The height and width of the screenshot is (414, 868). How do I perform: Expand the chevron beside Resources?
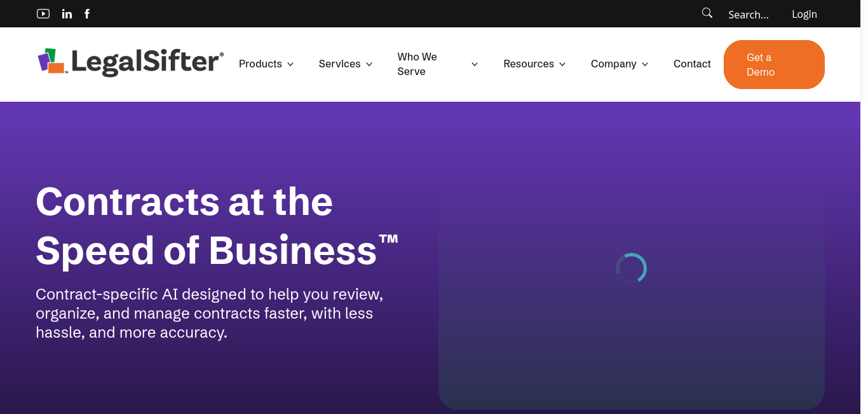[562, 64]
